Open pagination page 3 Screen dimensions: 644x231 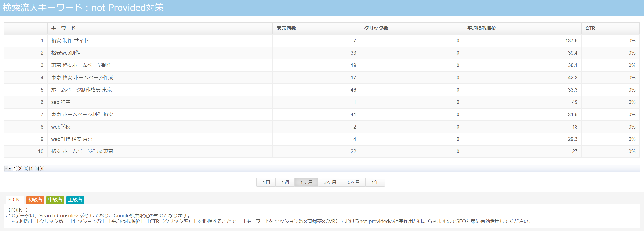[26, 169]
